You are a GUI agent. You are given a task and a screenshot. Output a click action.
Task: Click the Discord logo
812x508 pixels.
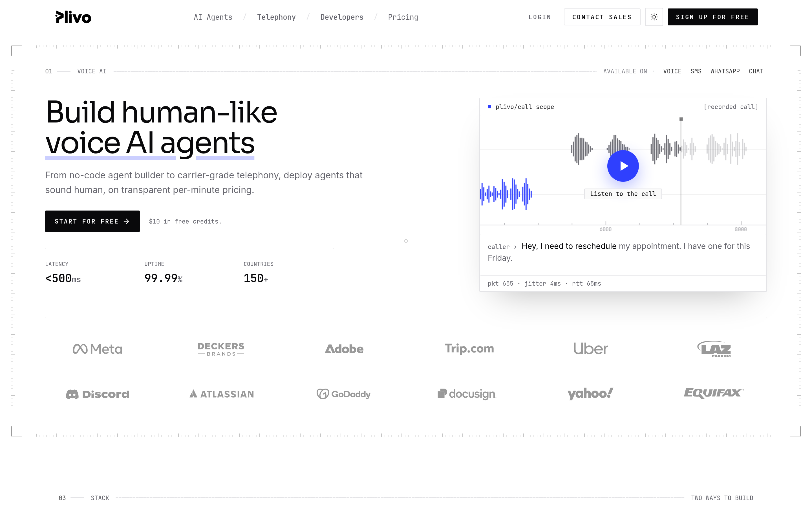[97, 394]
